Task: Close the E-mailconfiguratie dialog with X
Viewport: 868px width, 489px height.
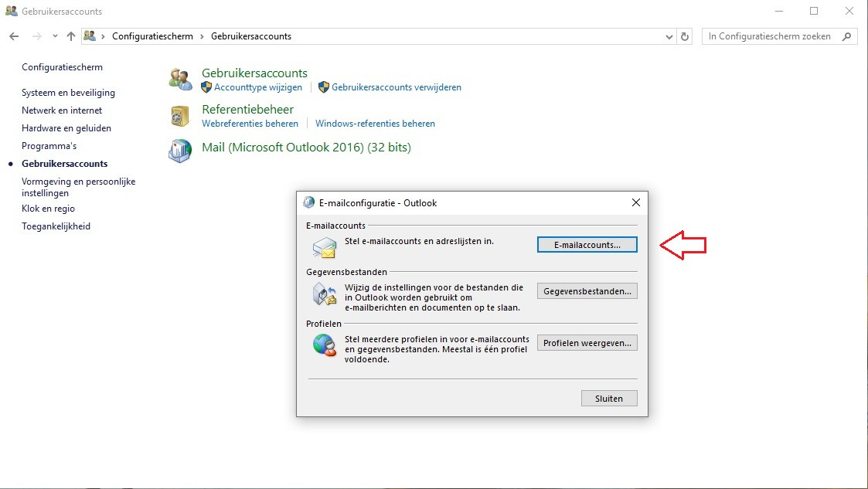Action: (x=636, y=202)
